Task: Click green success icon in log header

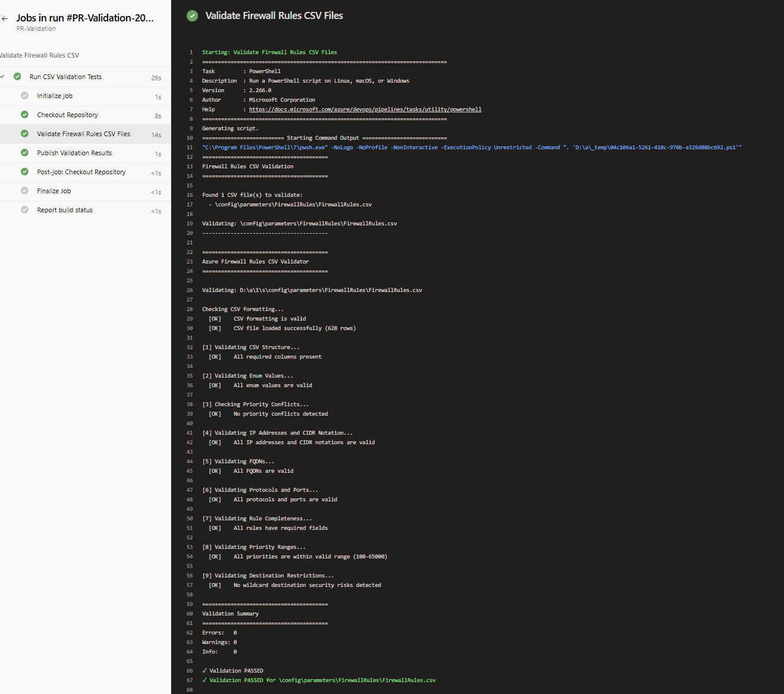Action: coord(192,16)
